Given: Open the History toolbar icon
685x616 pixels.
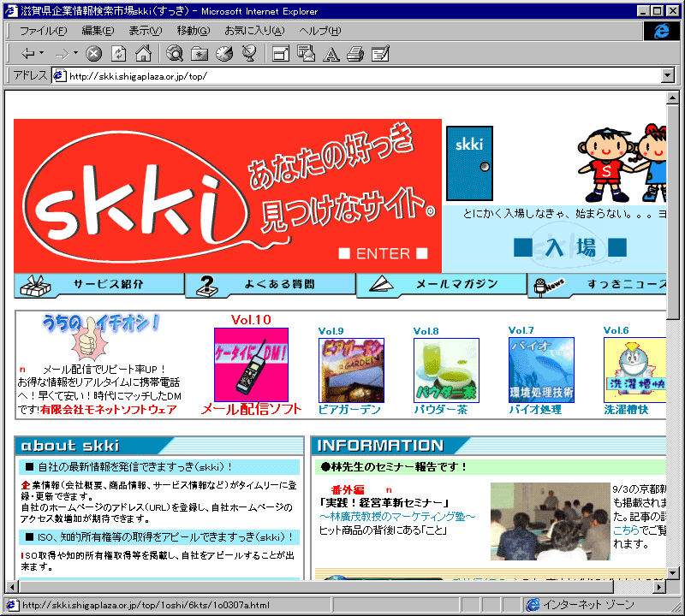Looking at the screenshot, I should point(224,54).
